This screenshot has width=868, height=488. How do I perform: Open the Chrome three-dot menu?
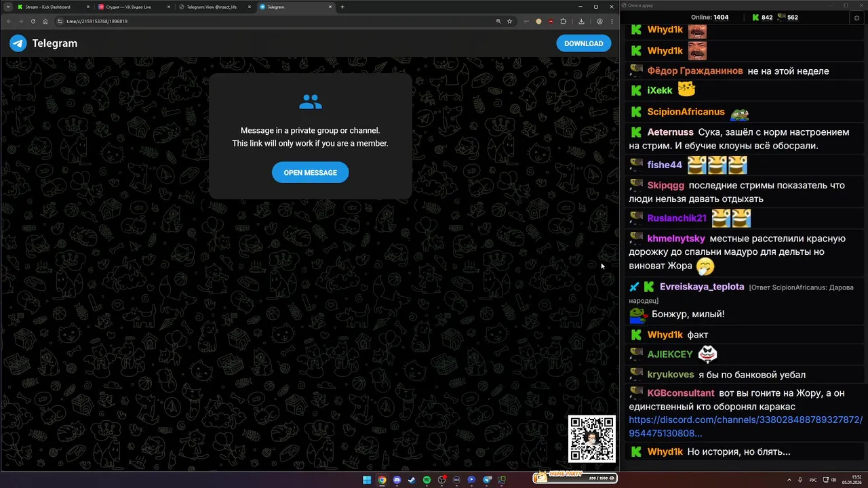611,21
